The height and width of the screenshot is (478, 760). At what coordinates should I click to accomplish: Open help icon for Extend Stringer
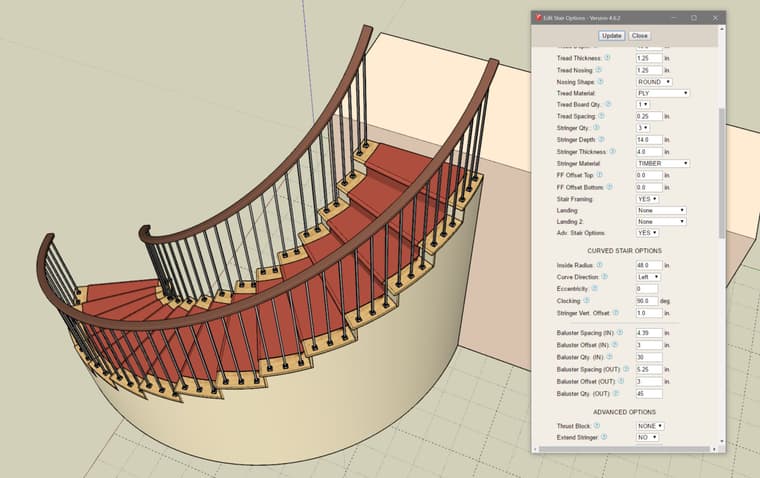pyautogui.click(x=604, y=437)
